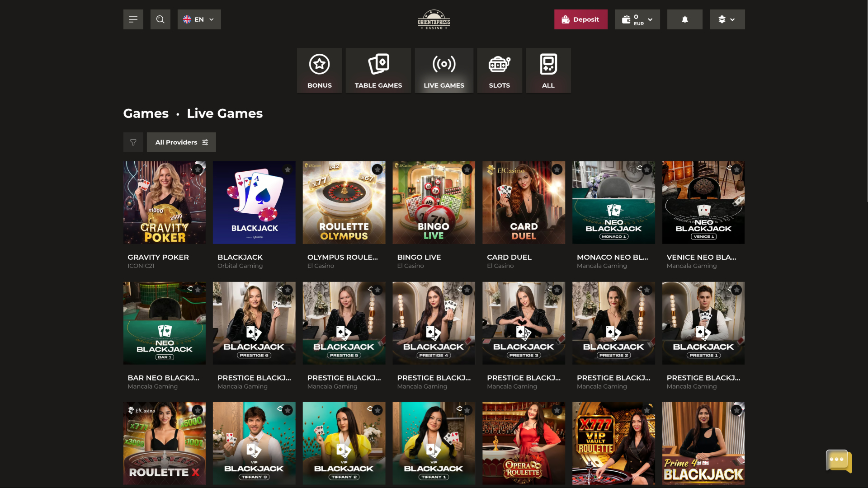Screen dimensions: 868x488
Task: Favorite the Prestige 3 Blackjack star
Action: tap(557, 290)
